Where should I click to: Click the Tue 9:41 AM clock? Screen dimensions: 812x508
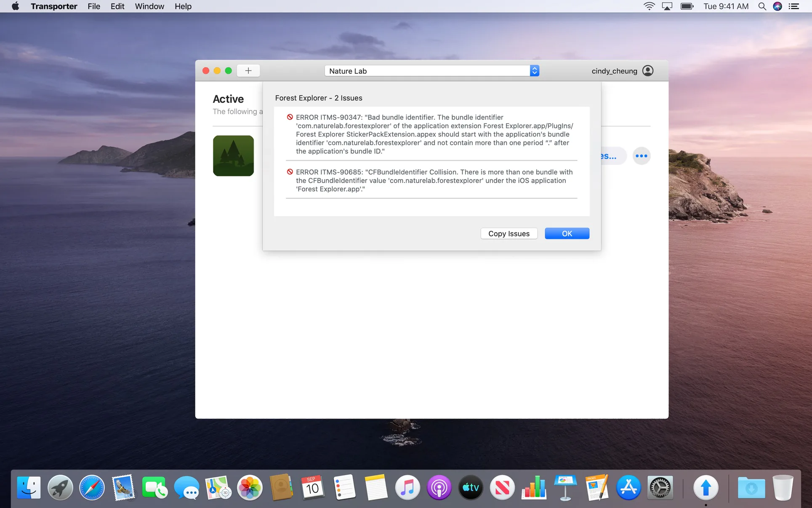pos(726,6)
